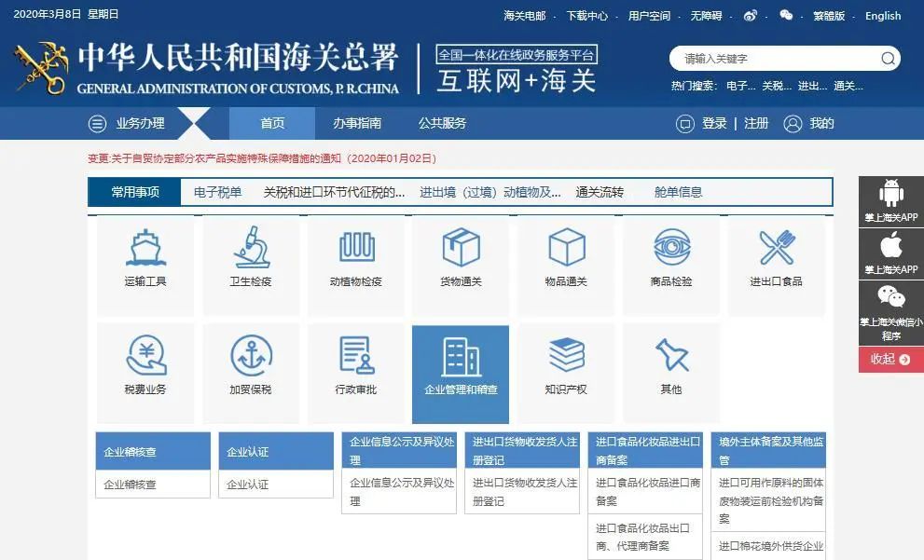The image size is (924, 560).
Task: Click the 海关电邮 link
Action: [x=524, y=16]
